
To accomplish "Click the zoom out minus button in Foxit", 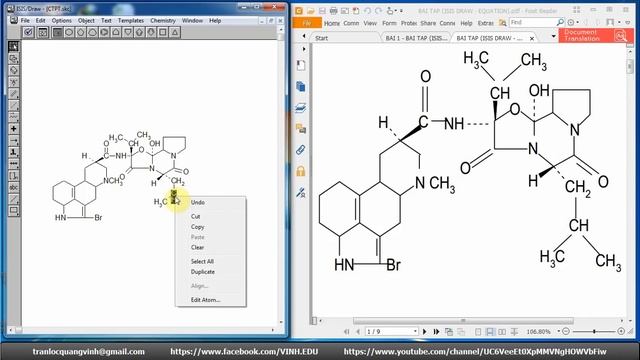I will tap(566, 331).
